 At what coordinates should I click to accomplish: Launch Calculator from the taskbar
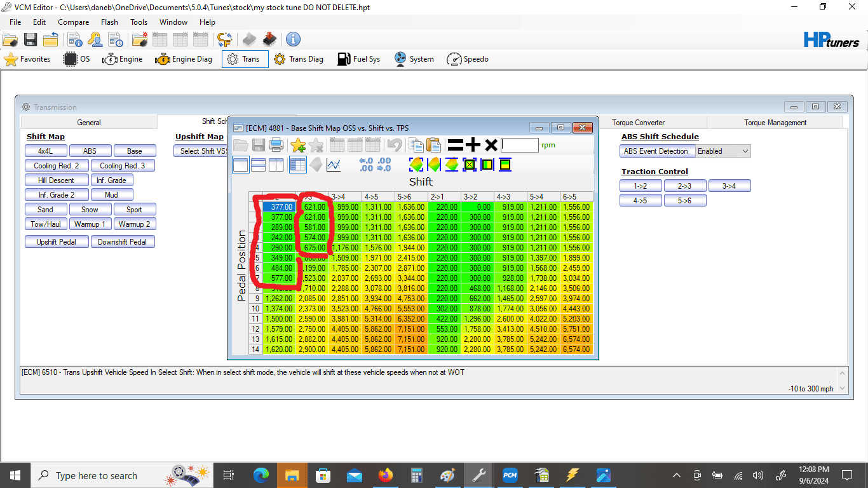pyautogui.click(x=417, y=475)
